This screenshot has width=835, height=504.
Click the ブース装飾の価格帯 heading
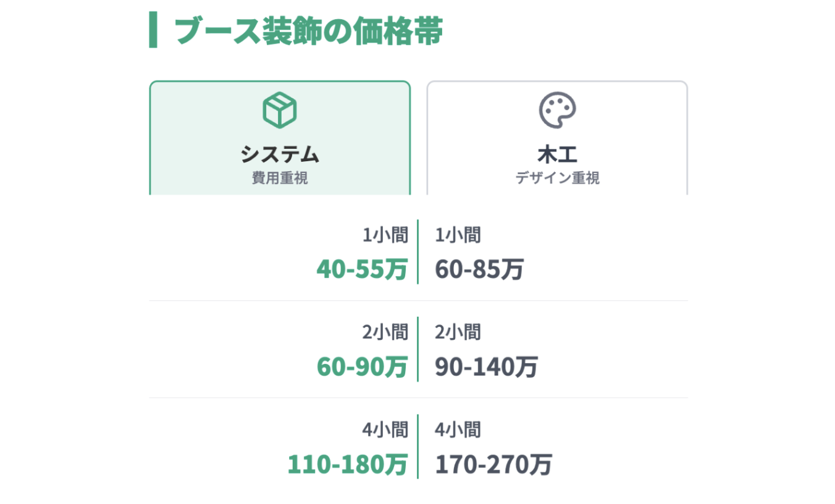[x=308, y=31]
